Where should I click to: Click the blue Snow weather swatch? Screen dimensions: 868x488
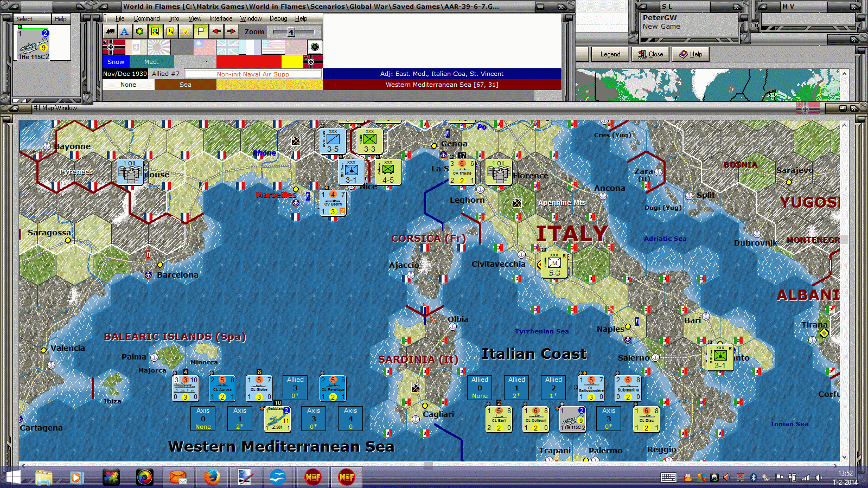click(116, 62)
